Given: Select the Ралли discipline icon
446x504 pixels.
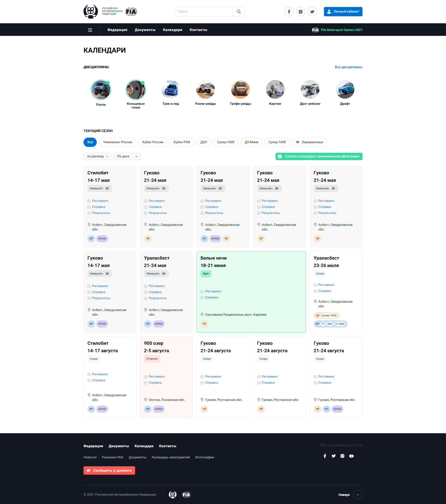Looking at the screenshot, I should coord(101,89).
